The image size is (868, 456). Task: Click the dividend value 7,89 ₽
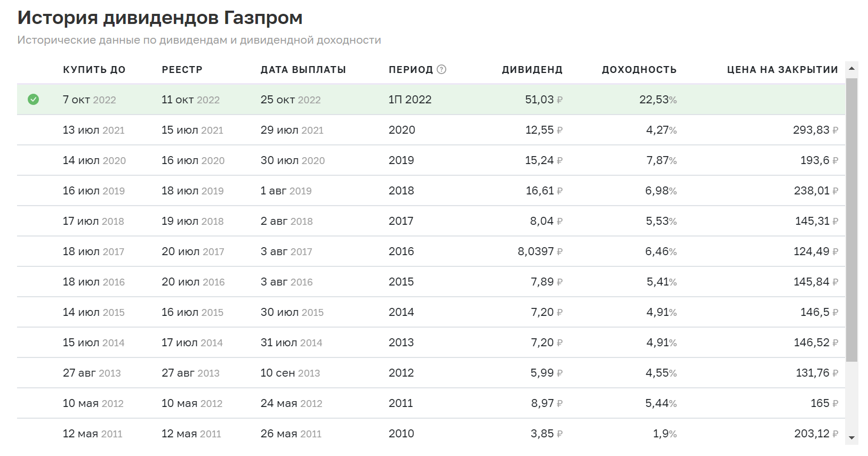click(546, 282)
